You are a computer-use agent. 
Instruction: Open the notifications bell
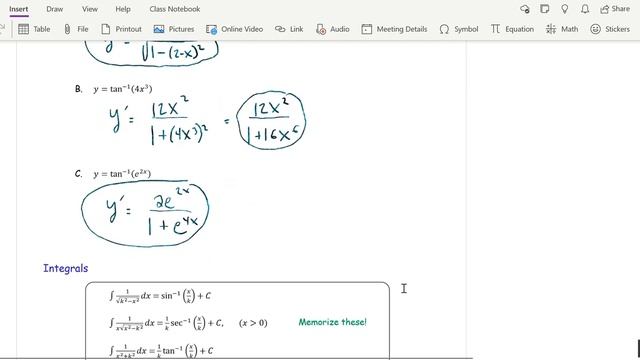point(585,9)
